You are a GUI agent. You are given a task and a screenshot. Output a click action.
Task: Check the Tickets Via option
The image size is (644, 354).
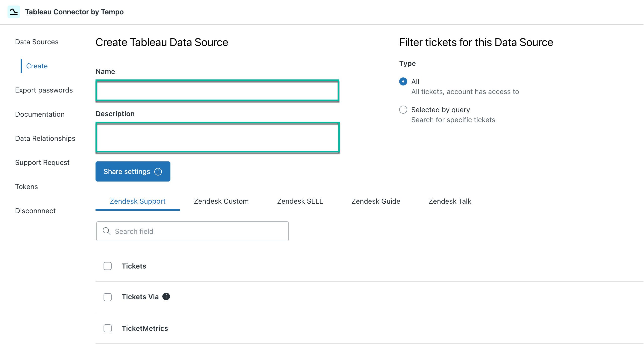107,297
